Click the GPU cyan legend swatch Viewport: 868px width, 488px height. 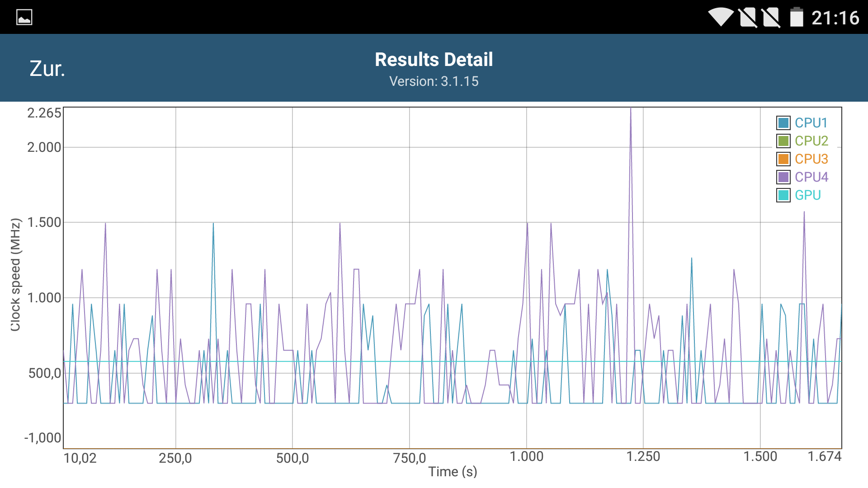(783, 195)
